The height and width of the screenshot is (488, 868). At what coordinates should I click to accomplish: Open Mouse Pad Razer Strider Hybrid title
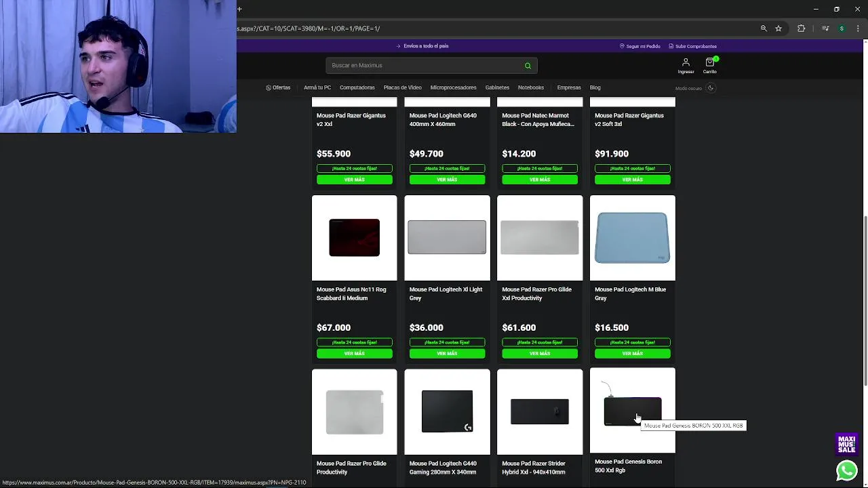tap(534, 468)
